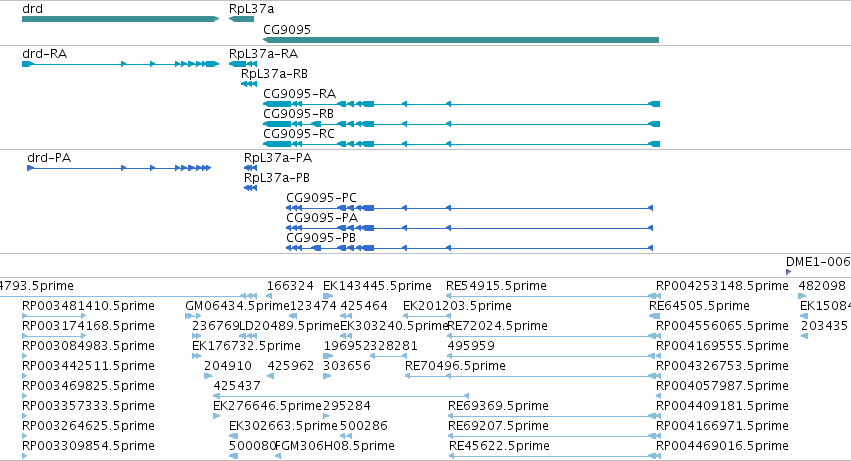Screen dimensions: 851x461
Task: Click the CG9095-PC label
Action: click(321, 198)
